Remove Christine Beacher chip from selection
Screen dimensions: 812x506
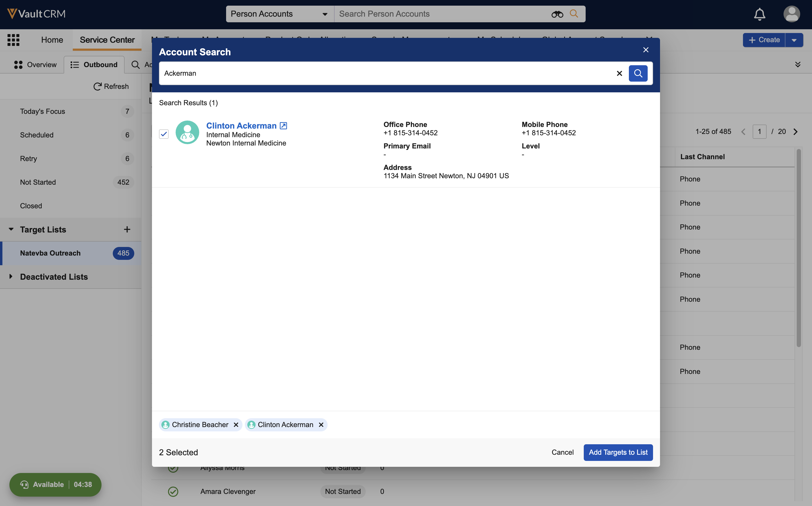(x=236, y=425)
